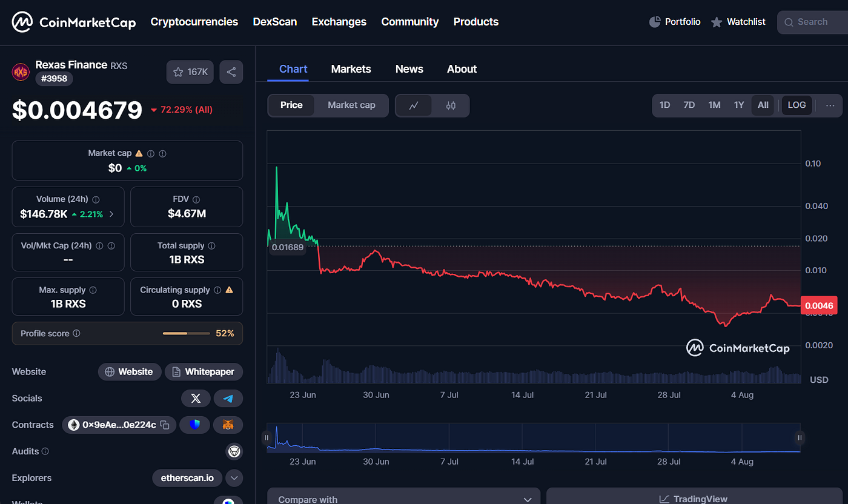Open the X (Twitter) social link

click(x=196, y=398)
